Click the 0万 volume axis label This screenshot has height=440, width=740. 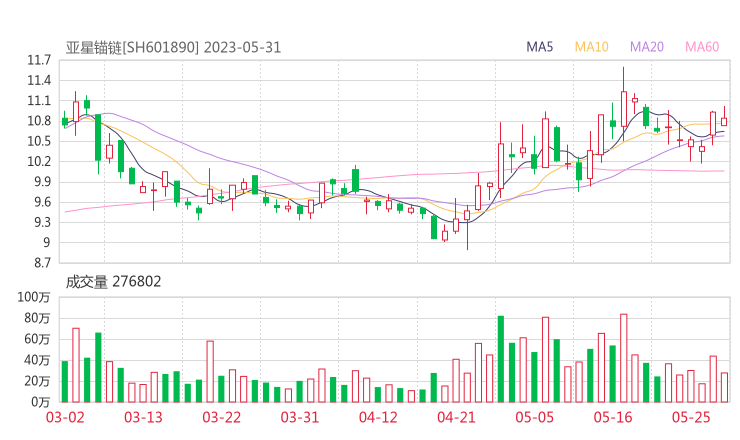pyautogui.click(x=40, y=402)
